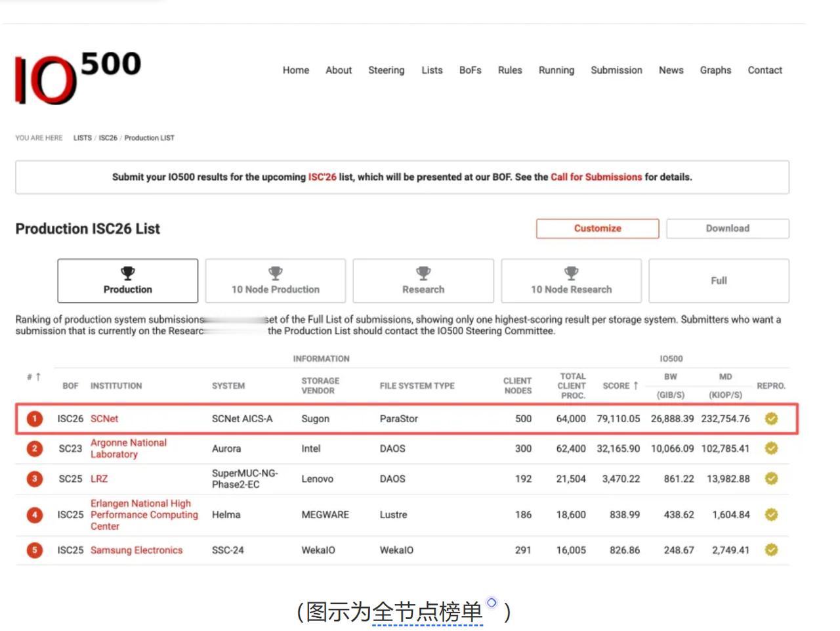Click the reproducibility badge for LRZ row

click(x=772, y=479)
